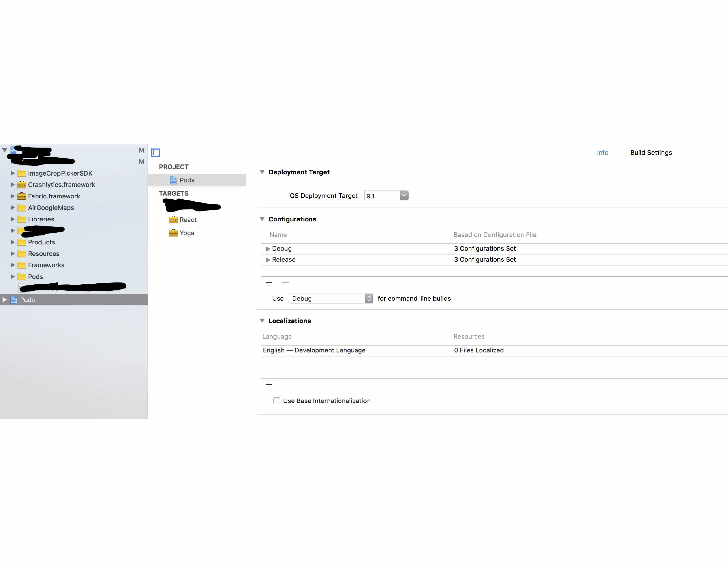Screen dimensions: 728x563
Task: Click the plus button under Localizations
Action: pyautogui.click(x=269, y=385)
